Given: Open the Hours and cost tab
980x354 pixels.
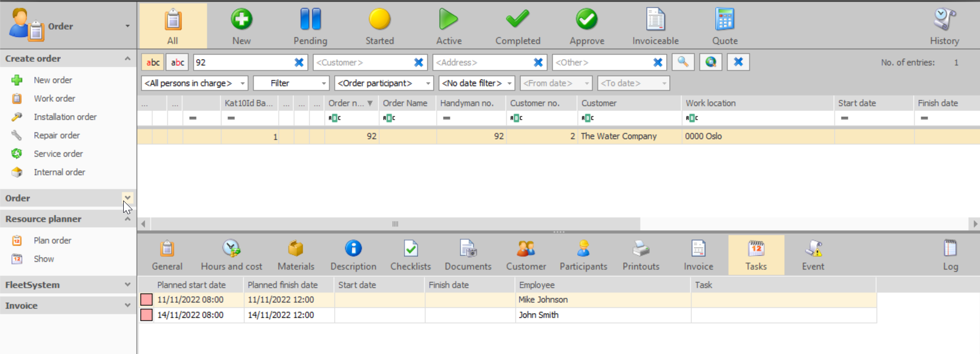Looking at the screenshot, I should tap(232, 255).
